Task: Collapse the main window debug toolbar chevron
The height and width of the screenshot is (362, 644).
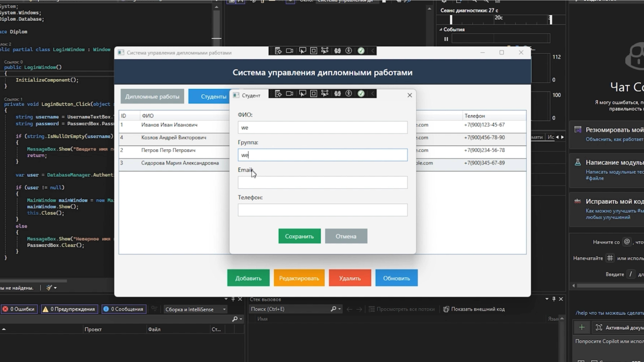Action: pos(372,51)
